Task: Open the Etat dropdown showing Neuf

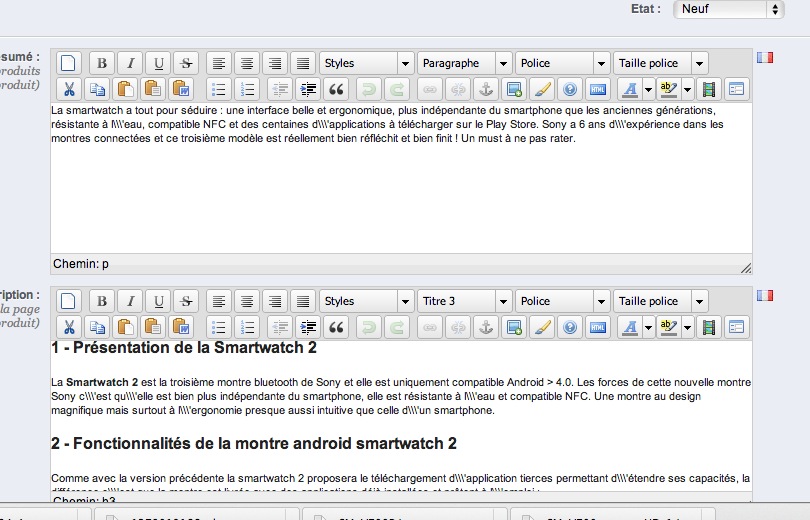Action: (729, 9)
